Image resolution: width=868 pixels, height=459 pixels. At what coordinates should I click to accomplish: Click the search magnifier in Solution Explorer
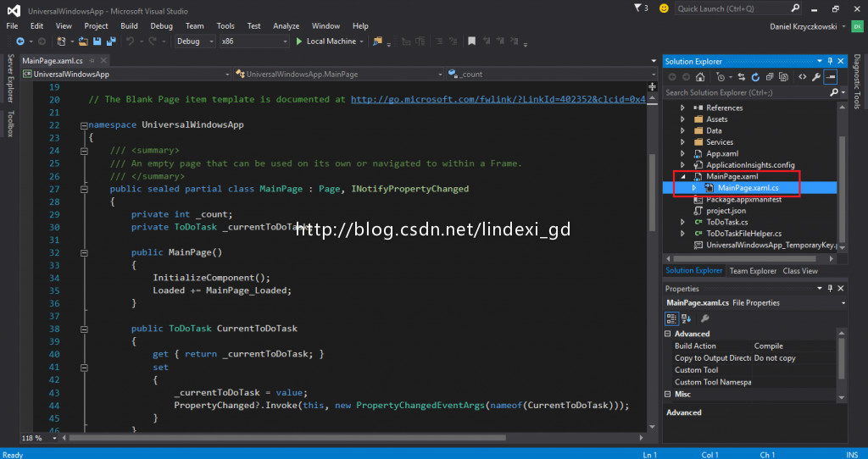[834, 92]
